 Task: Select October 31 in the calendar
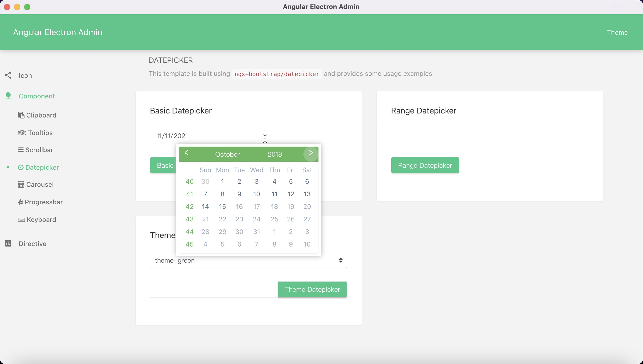click(256, 232)
